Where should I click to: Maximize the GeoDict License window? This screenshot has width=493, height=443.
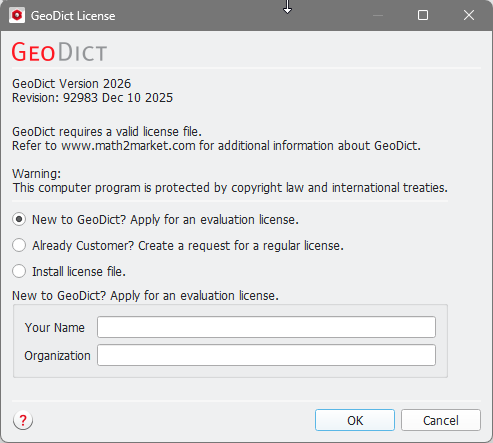point(423,15)
